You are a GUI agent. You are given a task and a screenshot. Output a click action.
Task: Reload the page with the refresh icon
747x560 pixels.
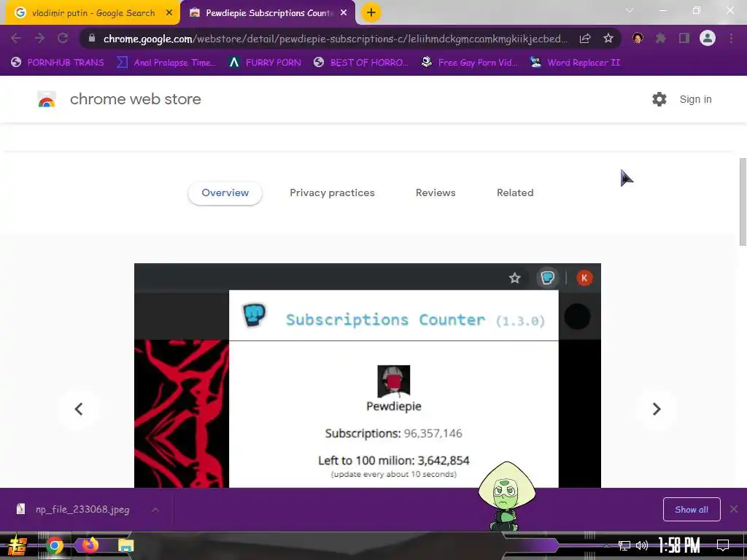click(x=63, y=38)
